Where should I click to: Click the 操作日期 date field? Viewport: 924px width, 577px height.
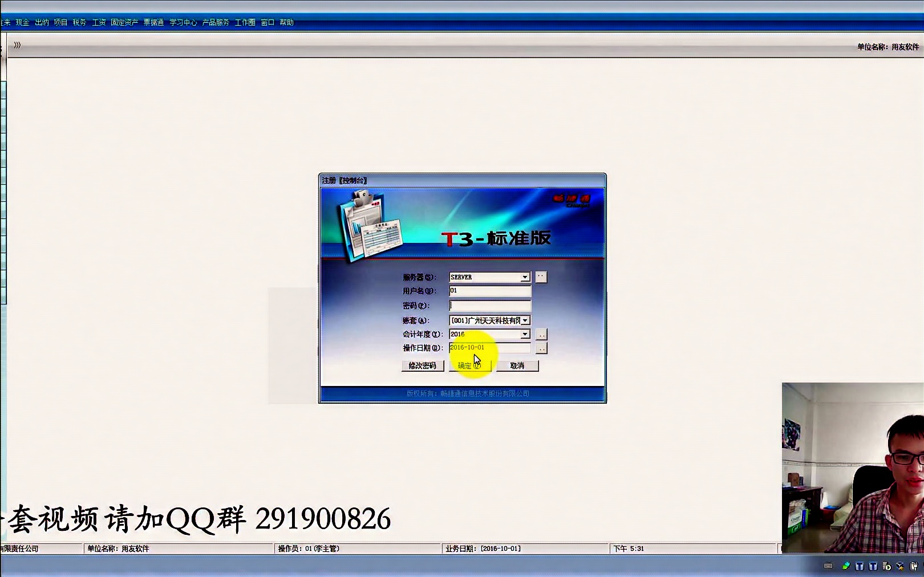point(490,348)
